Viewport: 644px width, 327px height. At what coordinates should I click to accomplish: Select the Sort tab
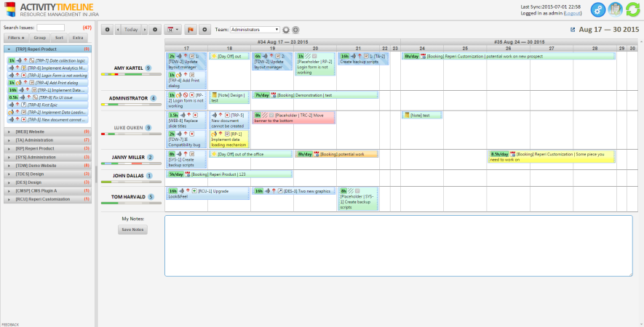(59, 37)
